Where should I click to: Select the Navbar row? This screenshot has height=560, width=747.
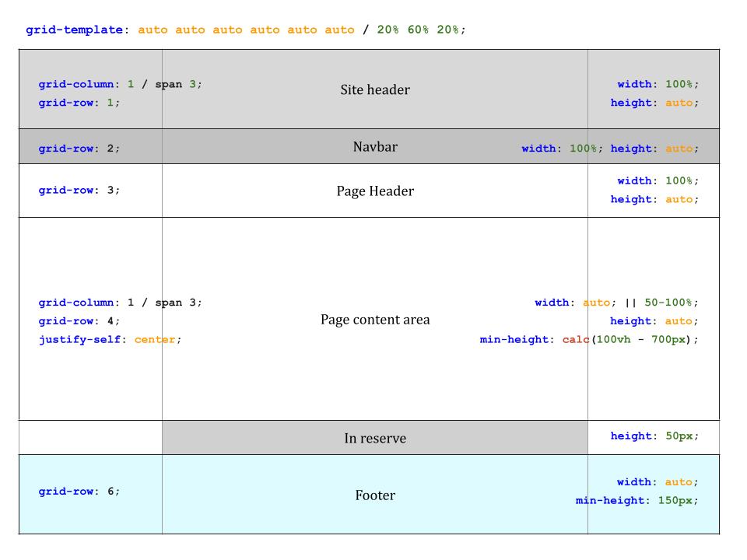[374, 146]
